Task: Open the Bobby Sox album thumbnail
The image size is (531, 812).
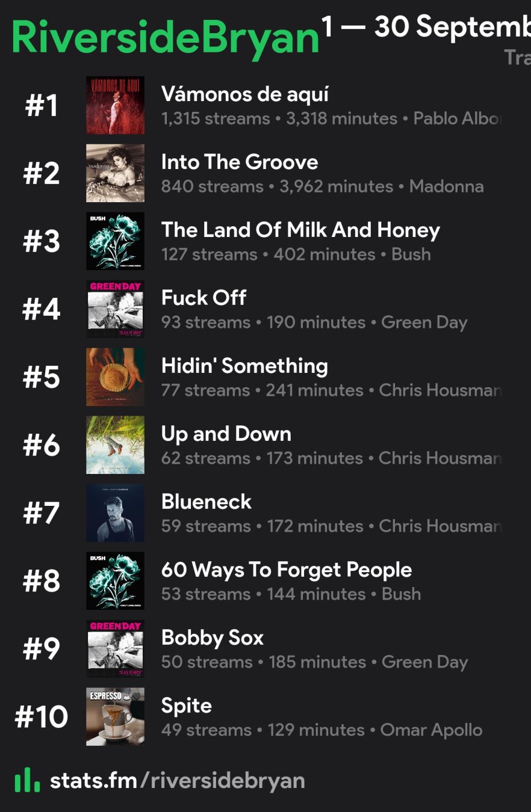Action: [x=115, y=649]
